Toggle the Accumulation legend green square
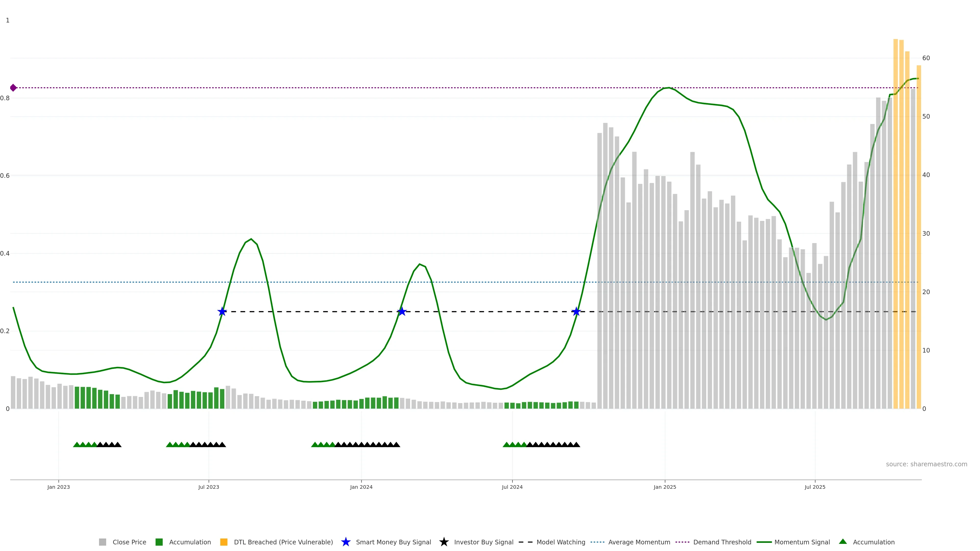The height and width of the screenshot is (551, 980). pos(159,542)
